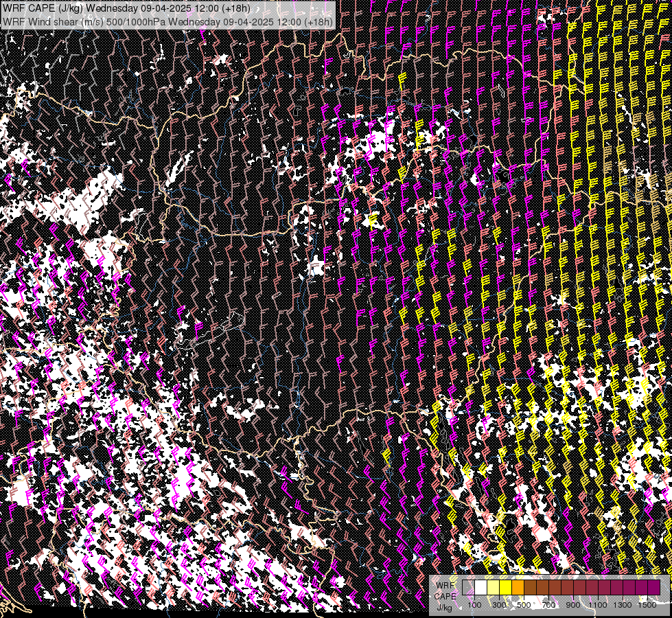Click the 900 legend value
This screenshot has width=672, height=618.
tap(573, 605)
